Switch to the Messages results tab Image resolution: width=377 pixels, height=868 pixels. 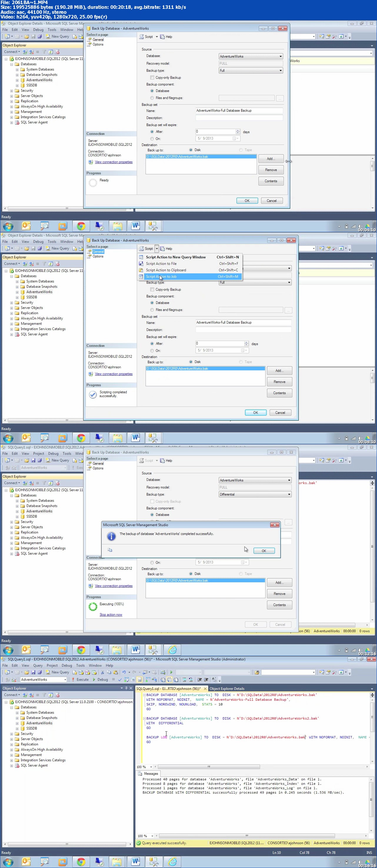(x=149, y=774)
